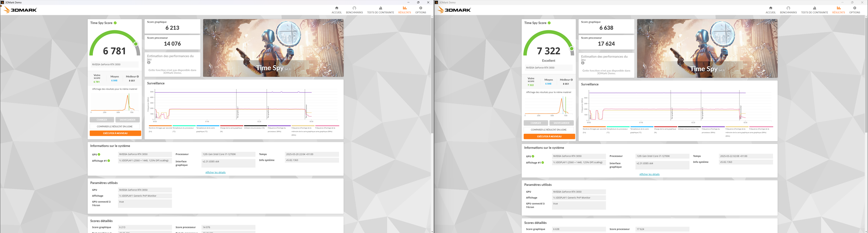
Task: Click CHARGER in the 7 322 score window
Action: click(536, 123)
